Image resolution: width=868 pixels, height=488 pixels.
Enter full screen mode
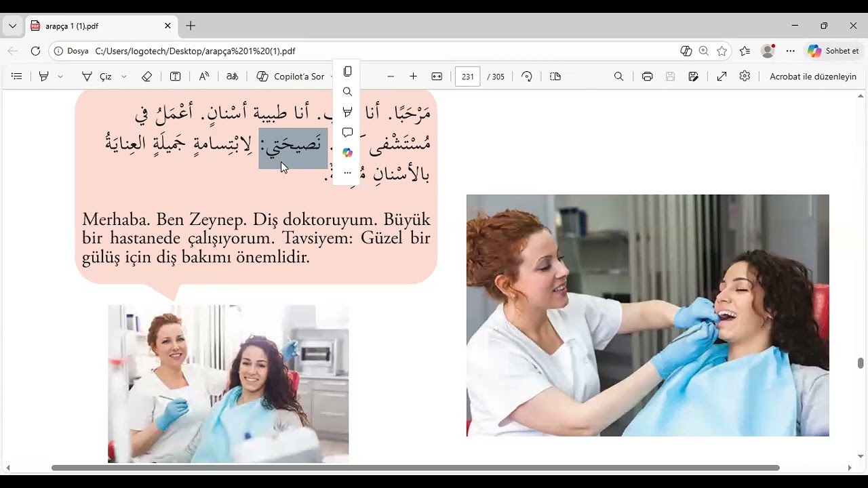(x=722, y=77)
